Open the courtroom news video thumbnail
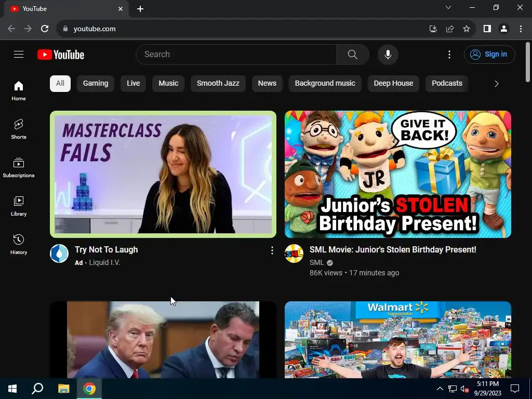The image size is (532, 399). point(163,340)
